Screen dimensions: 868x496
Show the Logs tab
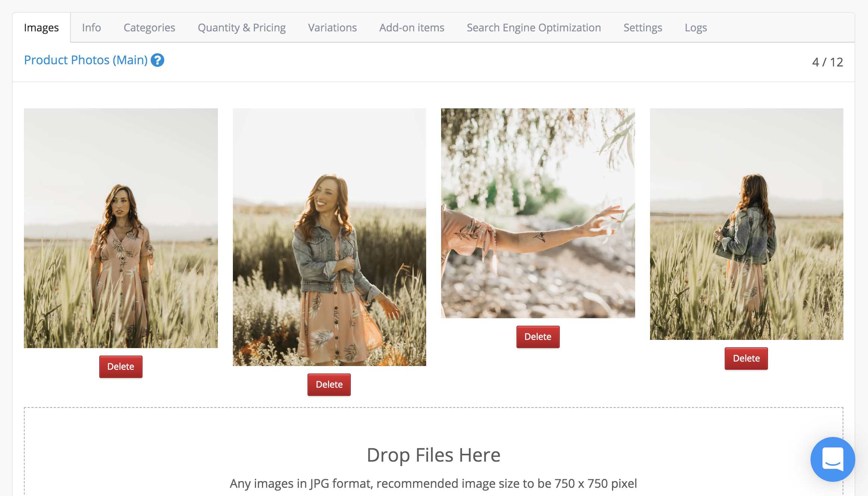tap(696, 28)
